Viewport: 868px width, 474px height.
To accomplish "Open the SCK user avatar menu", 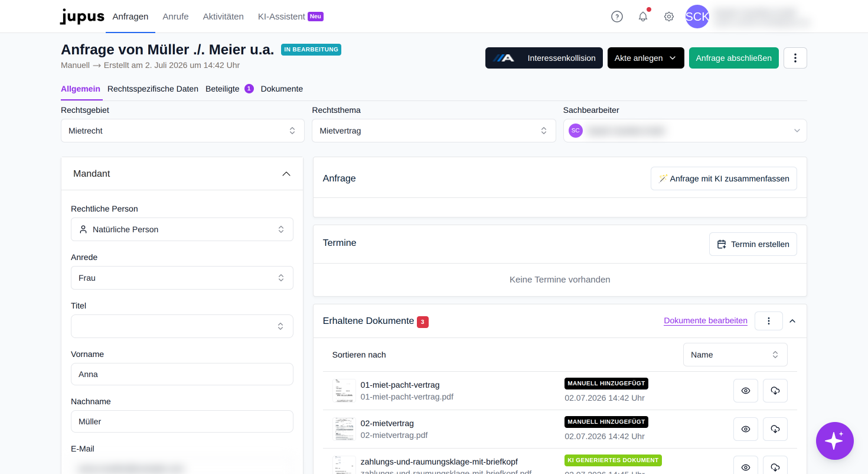I will [x=697, y=17].
